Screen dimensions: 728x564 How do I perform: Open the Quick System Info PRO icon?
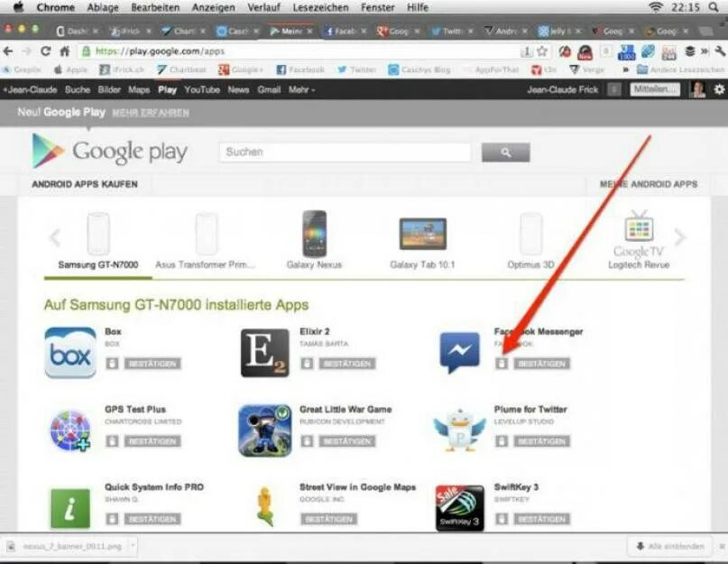70,508
